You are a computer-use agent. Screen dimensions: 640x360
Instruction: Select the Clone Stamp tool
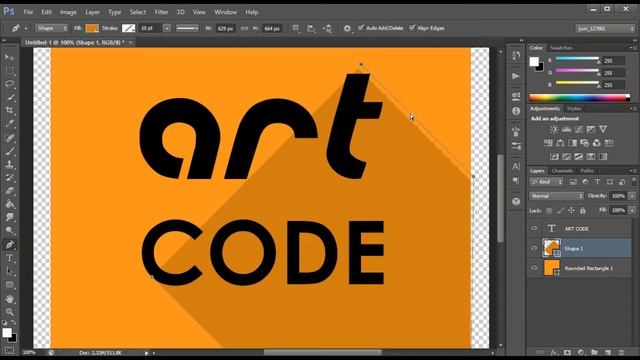click(x=9, y=164)
